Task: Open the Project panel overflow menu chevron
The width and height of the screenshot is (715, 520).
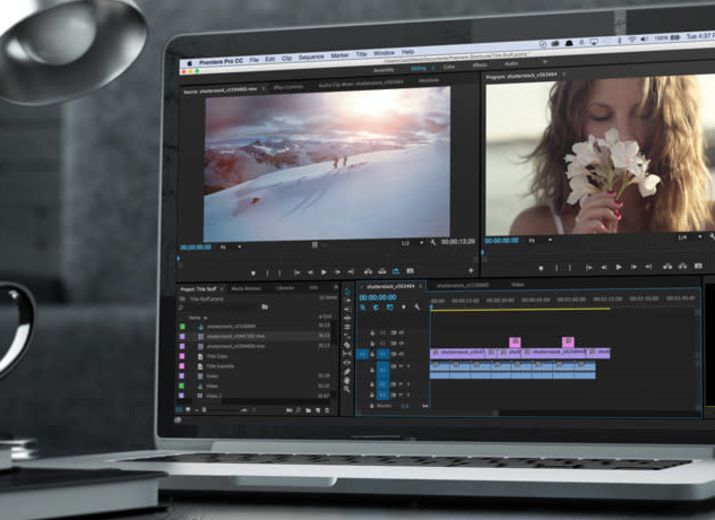Action: pos(336,287)
